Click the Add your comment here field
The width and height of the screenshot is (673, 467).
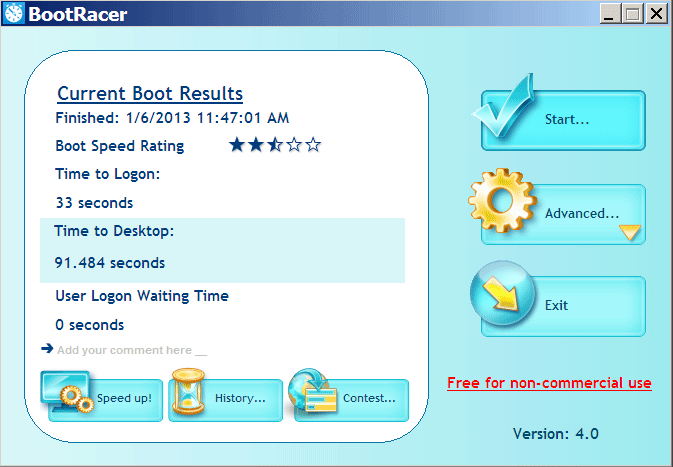132,350
